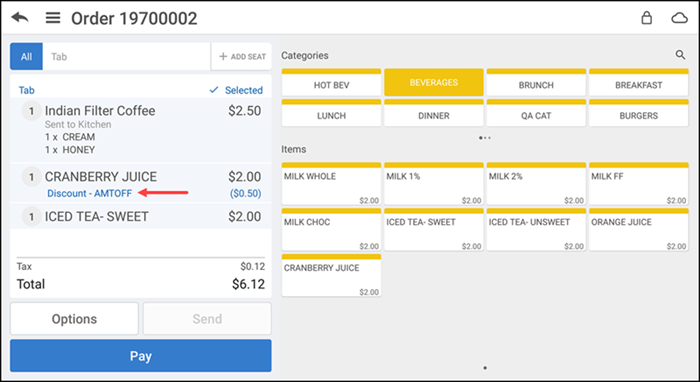Add CRANBERRY JUICE item tile
This screenshot has height=382, width=700.
(331, 275)
